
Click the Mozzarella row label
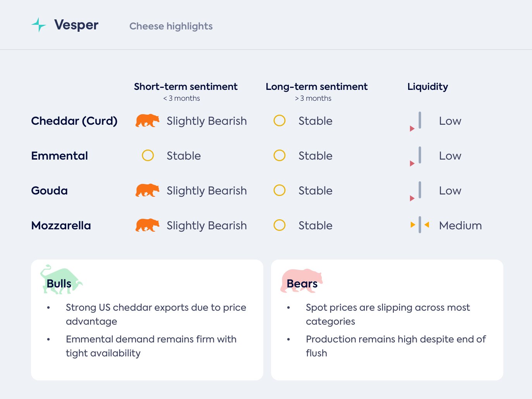click(61, 225)
